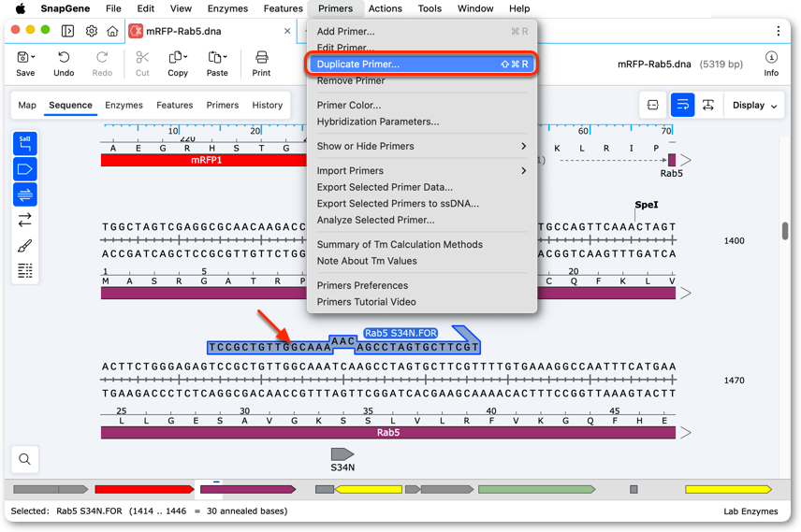Screen dimensions: 801x532
Task: Click the Paste clipboard icon
Action: coord(214,57)
